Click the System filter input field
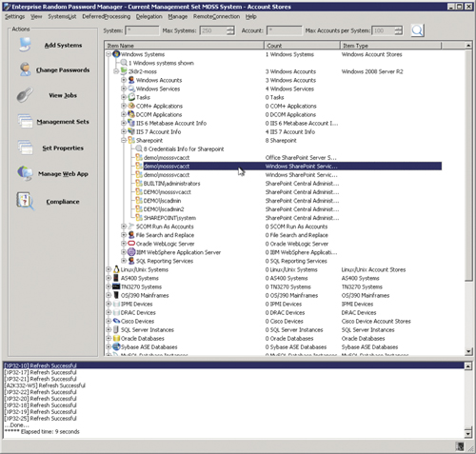The height and width of the screenshot is (454, 476). tap(142, 30)
